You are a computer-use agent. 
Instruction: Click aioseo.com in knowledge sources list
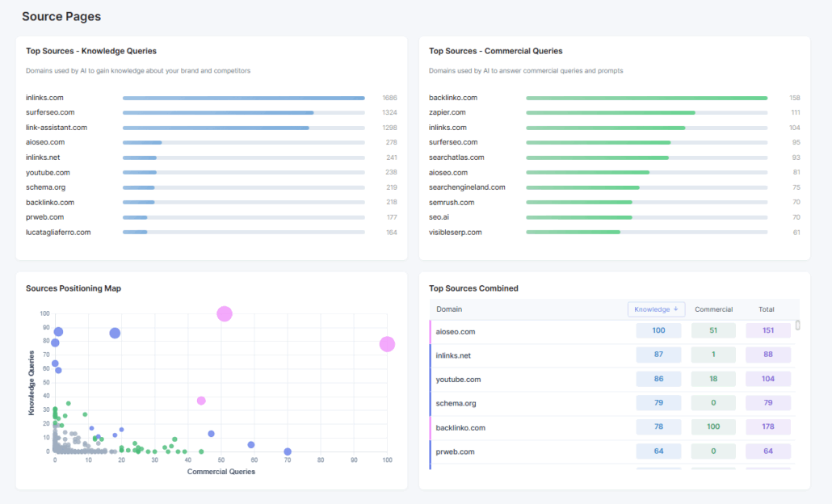45,142
